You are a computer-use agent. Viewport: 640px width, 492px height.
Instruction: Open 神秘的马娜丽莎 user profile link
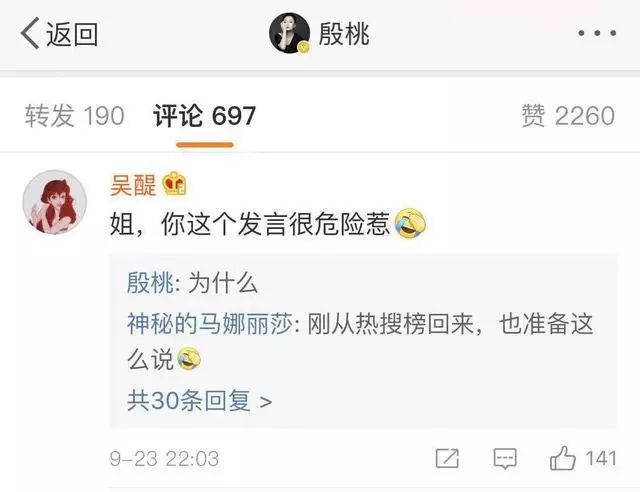210,324
